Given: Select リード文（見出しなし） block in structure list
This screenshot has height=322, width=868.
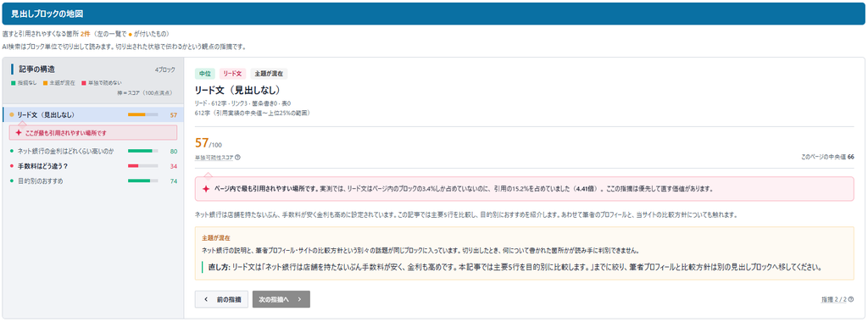Looking at the screenshot, I should [x=93, y=115].
